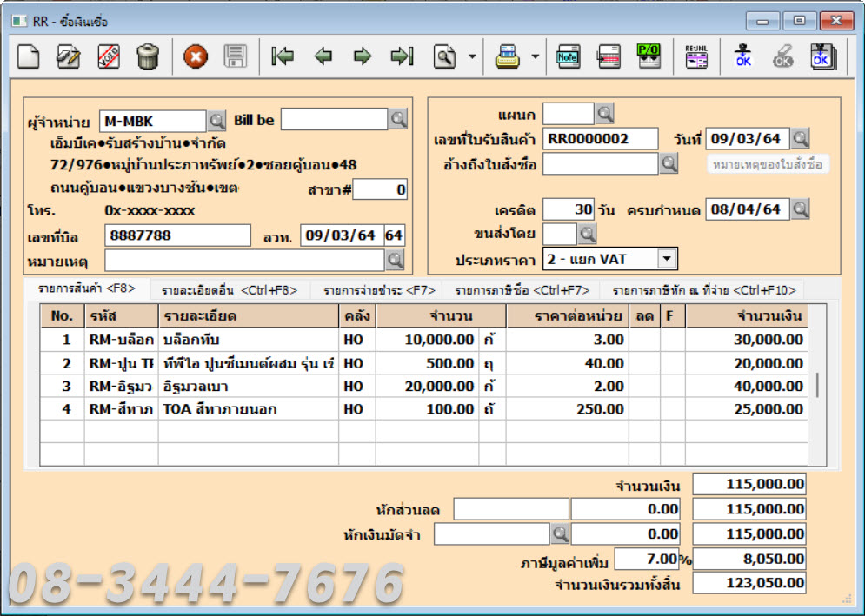Click the เลขที่บิล field showing 8887788

(177, 235)
